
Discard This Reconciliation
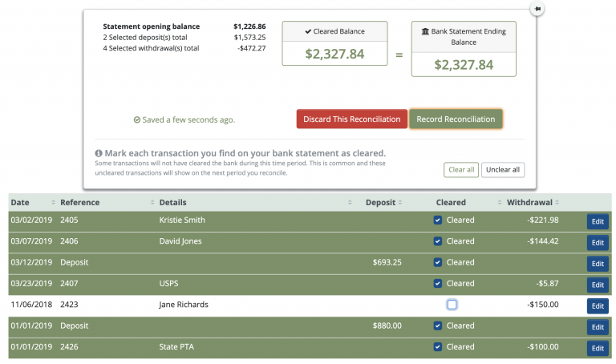[351, 119]
